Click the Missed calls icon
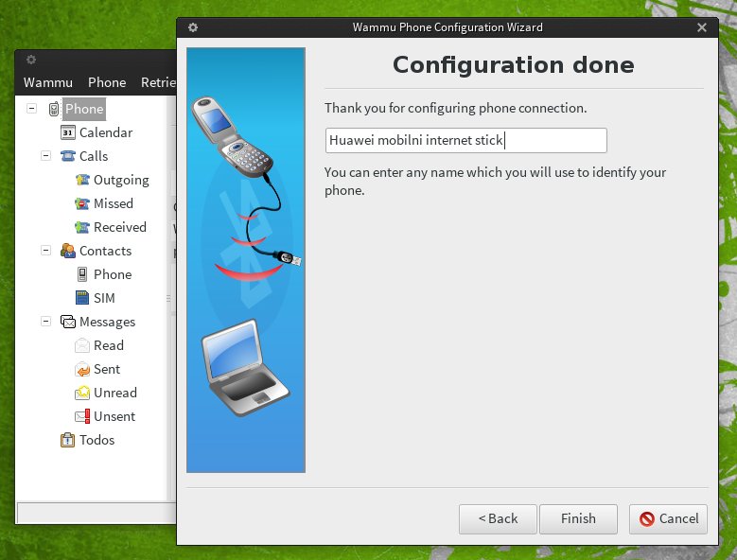Screen dimensions: 737x560 coord(82,203)
